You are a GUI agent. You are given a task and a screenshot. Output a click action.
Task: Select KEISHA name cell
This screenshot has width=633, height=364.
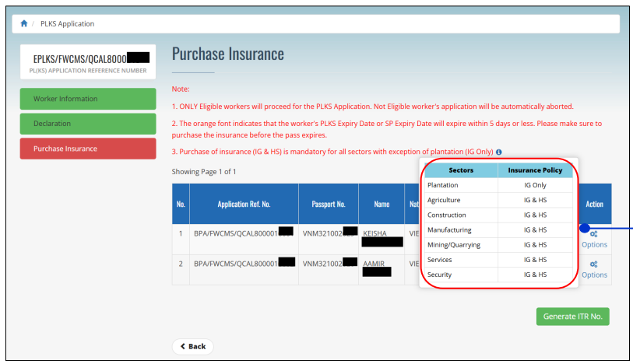[x=382, y=239]
